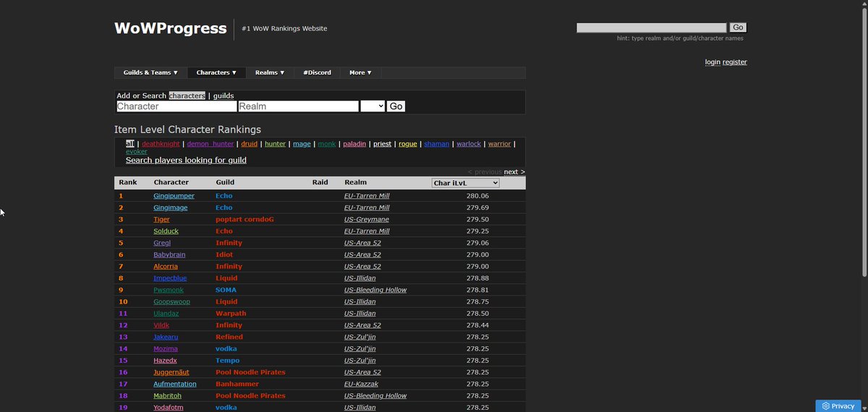Open the Refined guild page
The image size is (868, 412).
229,337
